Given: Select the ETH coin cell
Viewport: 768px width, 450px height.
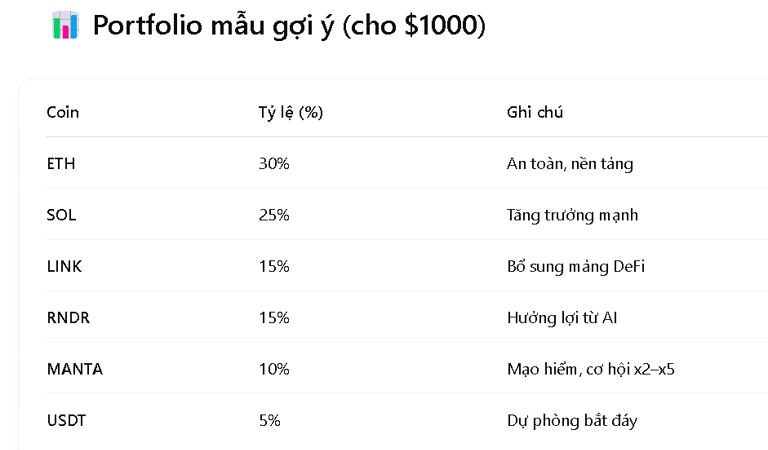Looking at the screenshot, I should coord(61,163).
